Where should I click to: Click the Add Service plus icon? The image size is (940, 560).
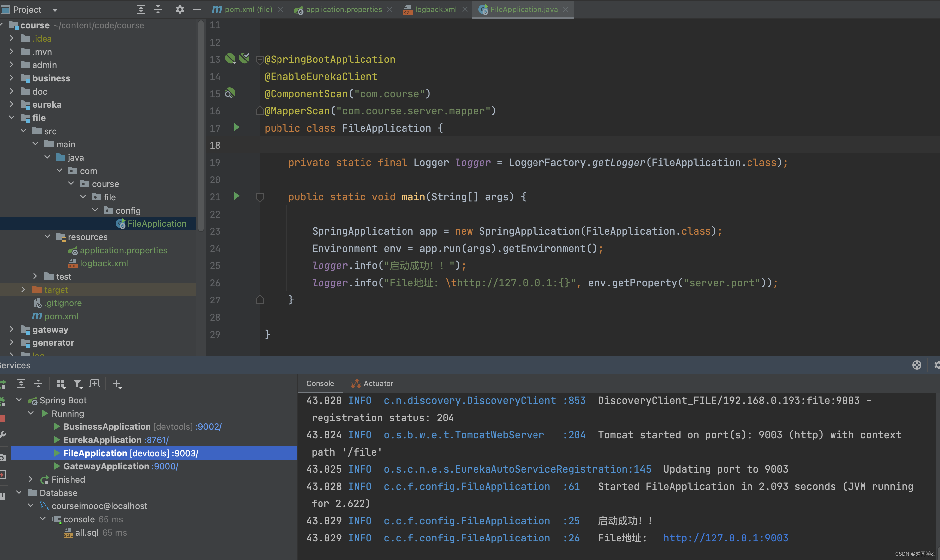point(117,384)
